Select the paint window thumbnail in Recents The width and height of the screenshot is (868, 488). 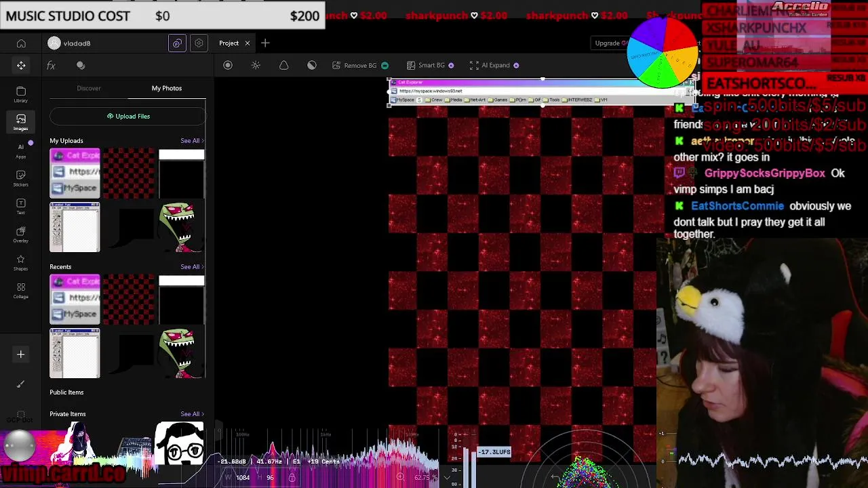[x=75, y=353]
